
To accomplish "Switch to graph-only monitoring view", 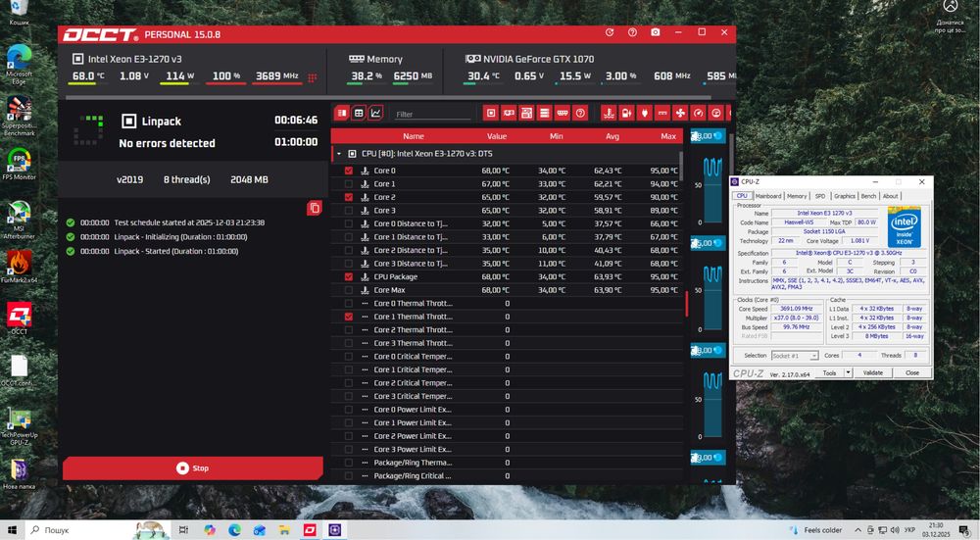I will pos(375,113).
